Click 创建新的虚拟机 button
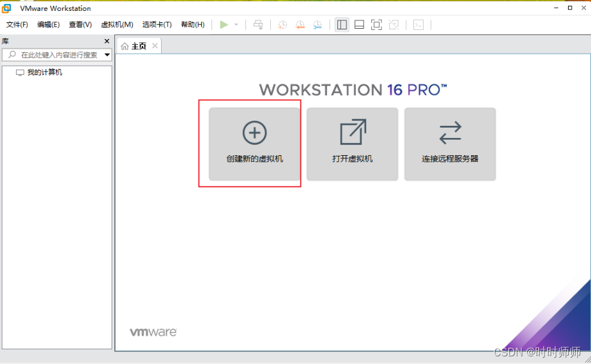 [254, 144]
